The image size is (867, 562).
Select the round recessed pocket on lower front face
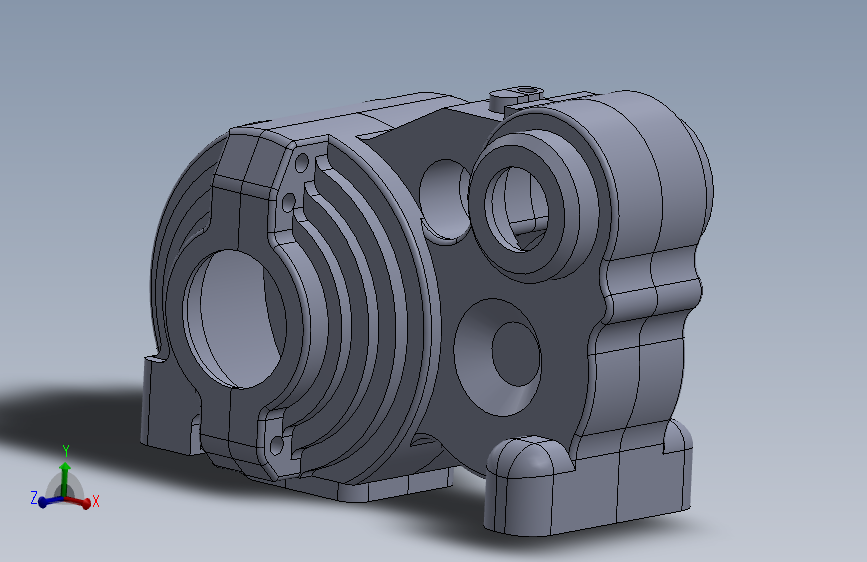498,357
